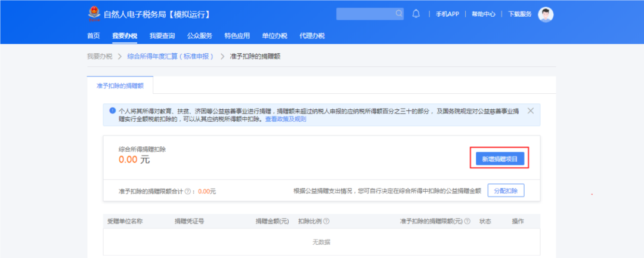Click the info icon in notice banner
The width and height of the screenshot is (644, 258).
(x=112, y=110)
